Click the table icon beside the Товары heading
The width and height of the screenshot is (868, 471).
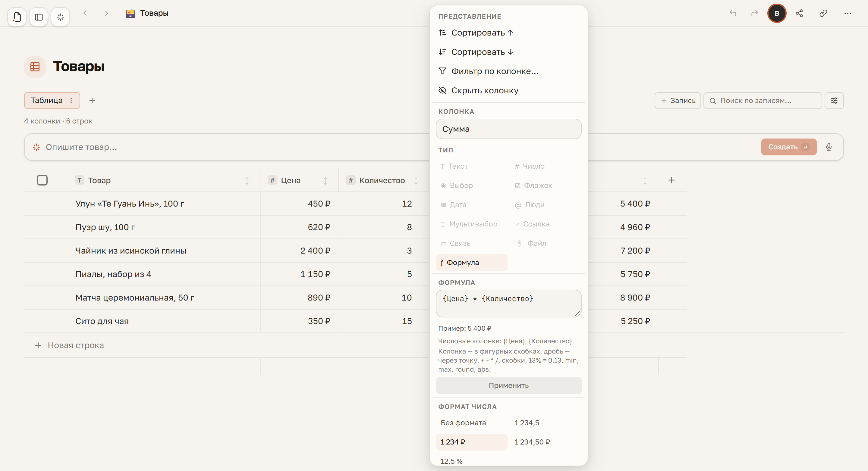[x=35, y=67]
